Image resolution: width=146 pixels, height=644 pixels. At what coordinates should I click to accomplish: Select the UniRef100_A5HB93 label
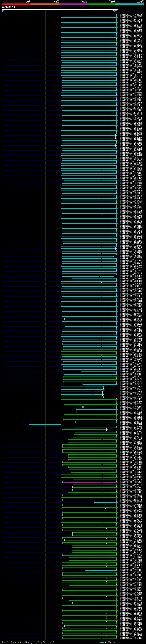coord(131,65)
